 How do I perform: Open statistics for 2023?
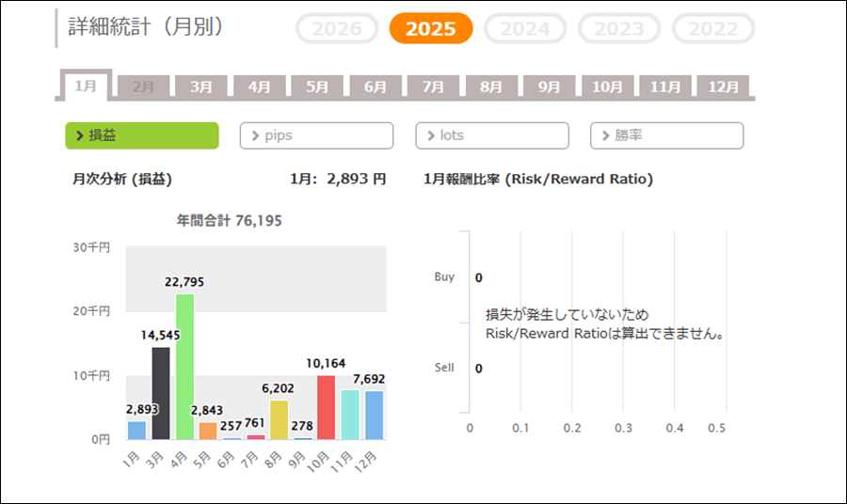(619, 29)
